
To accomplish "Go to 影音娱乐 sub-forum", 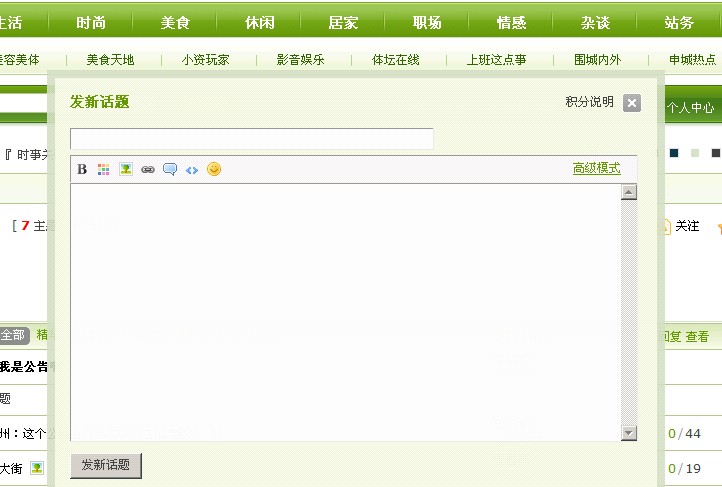I will click(x=300, y=60).
